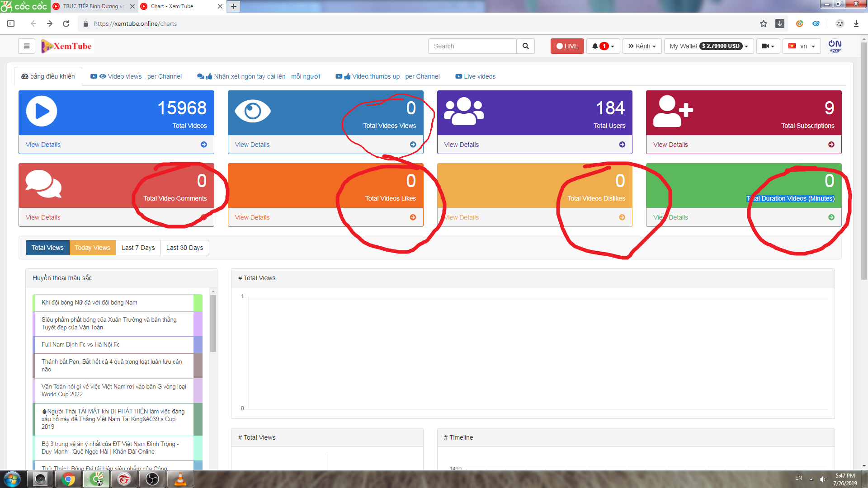Click arrow icon in Total Subscriptions footer
The height and width of the screenshot is (488, 868).
[x=831, y=145]
